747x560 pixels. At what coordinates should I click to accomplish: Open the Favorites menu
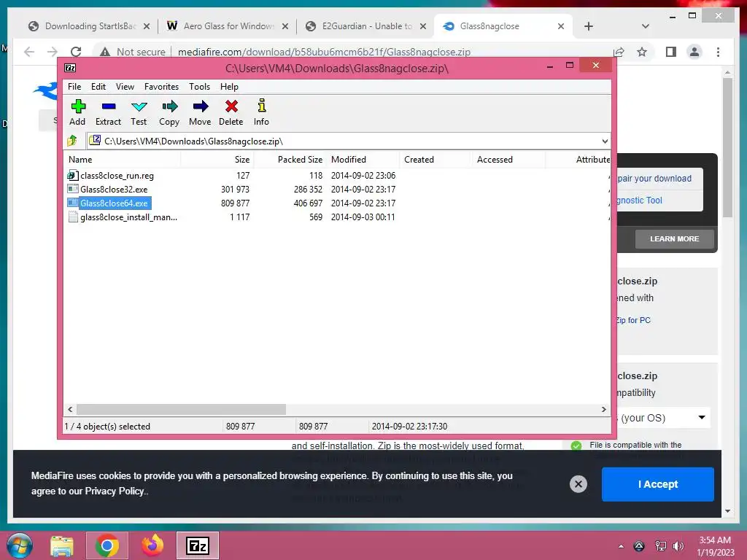click(x=161, y=87)
